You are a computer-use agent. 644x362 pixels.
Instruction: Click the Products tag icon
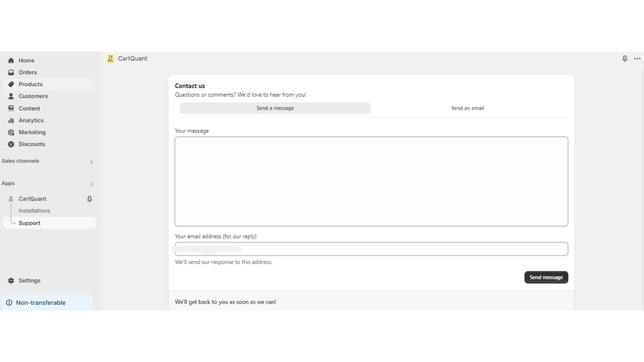[11, 84]
